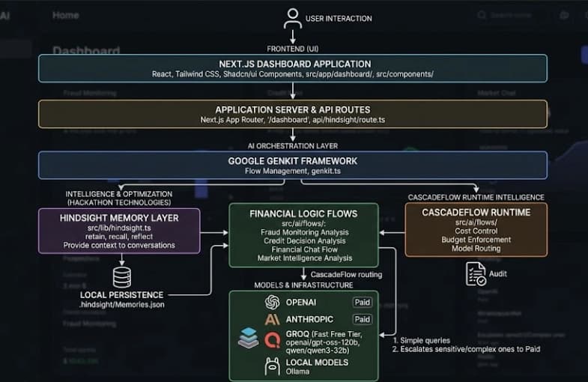Click 'CASCADEFLOW RUNTIME INTELLIGENCE' label
Image resolution: width=588 pixels, height=382 pixels.
476,198
